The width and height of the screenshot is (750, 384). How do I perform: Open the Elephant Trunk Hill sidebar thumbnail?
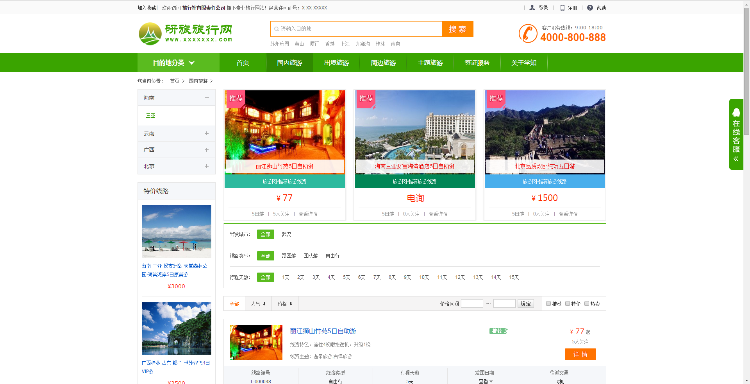(x=176, y=329)
